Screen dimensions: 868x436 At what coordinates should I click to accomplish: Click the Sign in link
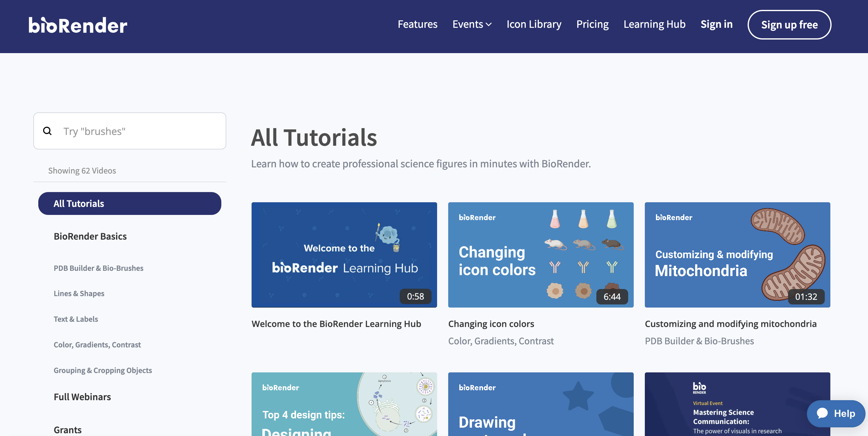[716, 24]
